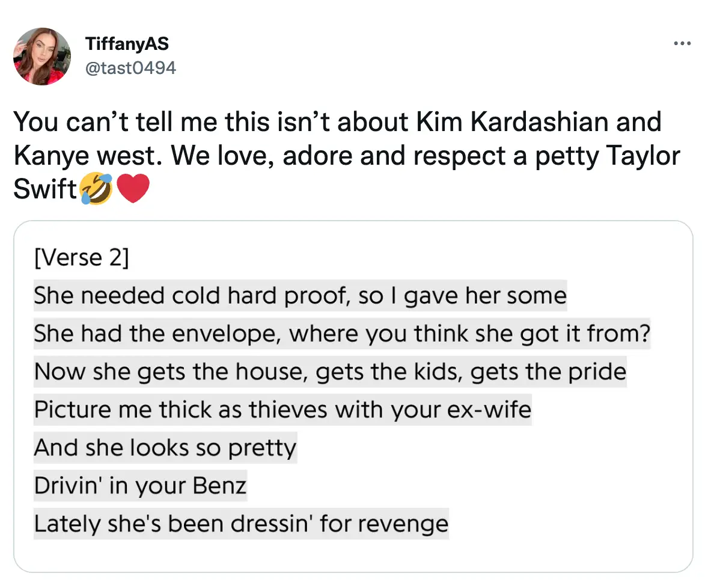Click the line 'She needed cold hard proof'
The height and width of the screenshot is (588, 708).
[299, 295]
